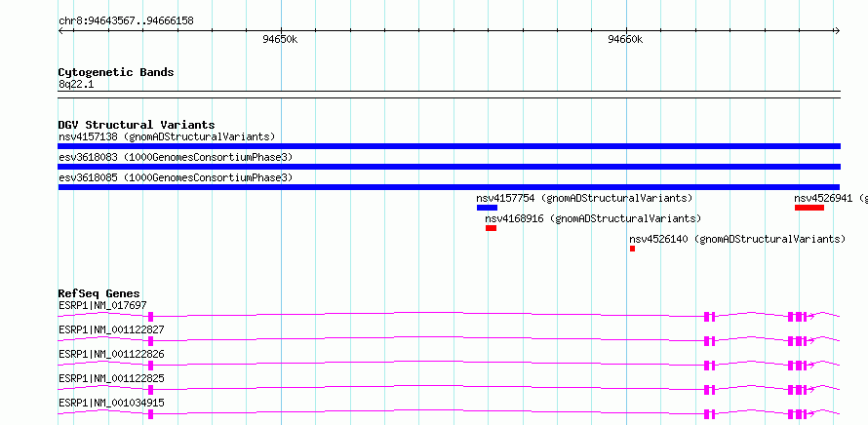The height and width of the screenshot is (425, 868).
Task: Click the blue bar for nsv4157138
Action: click(449, 146)
